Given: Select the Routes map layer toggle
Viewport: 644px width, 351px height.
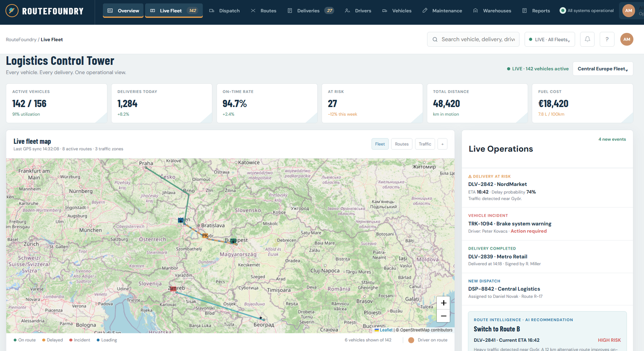Looking at the screenshot, I should pyautogui.click(x=402, y=144).
